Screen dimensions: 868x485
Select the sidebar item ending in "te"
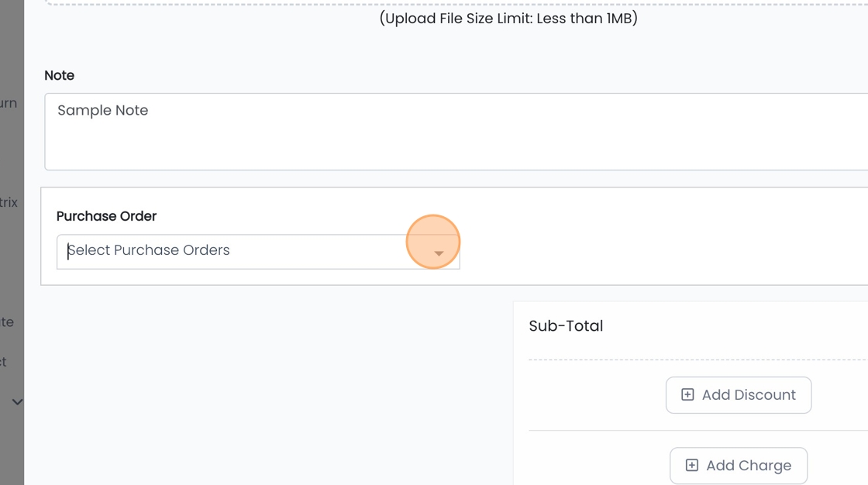tap(7, 322)
